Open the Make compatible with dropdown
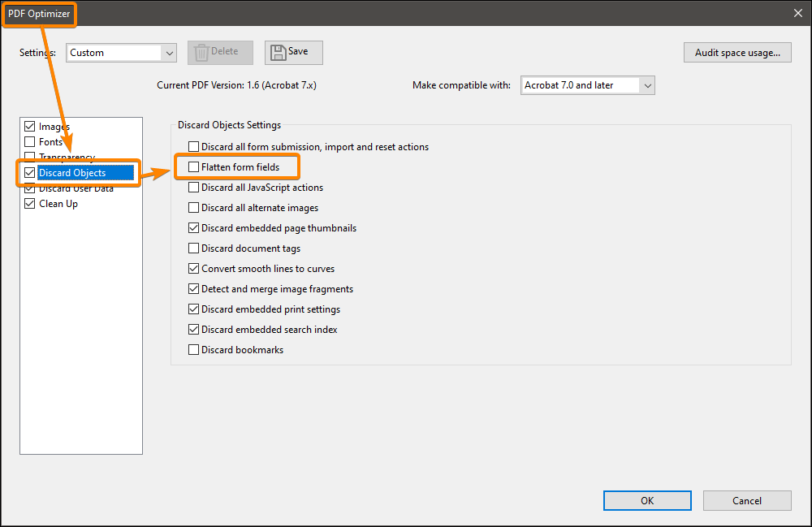 coord(586,84)
